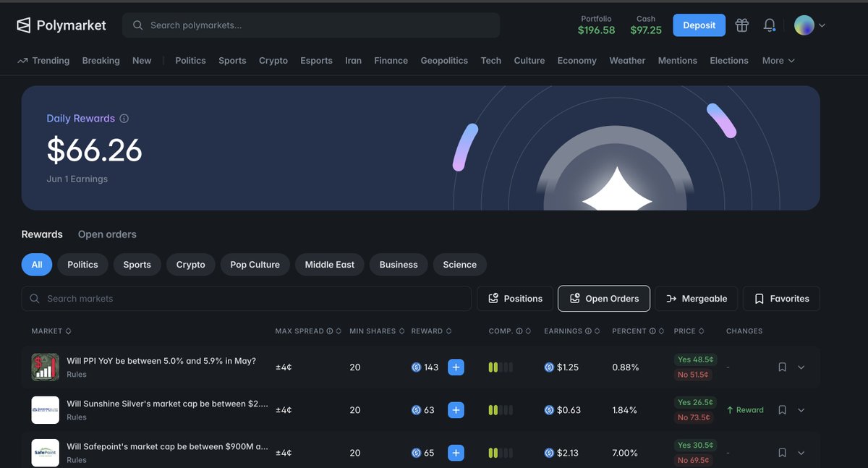Sort by the Price column
868x468 pixels.
[689, 331]
